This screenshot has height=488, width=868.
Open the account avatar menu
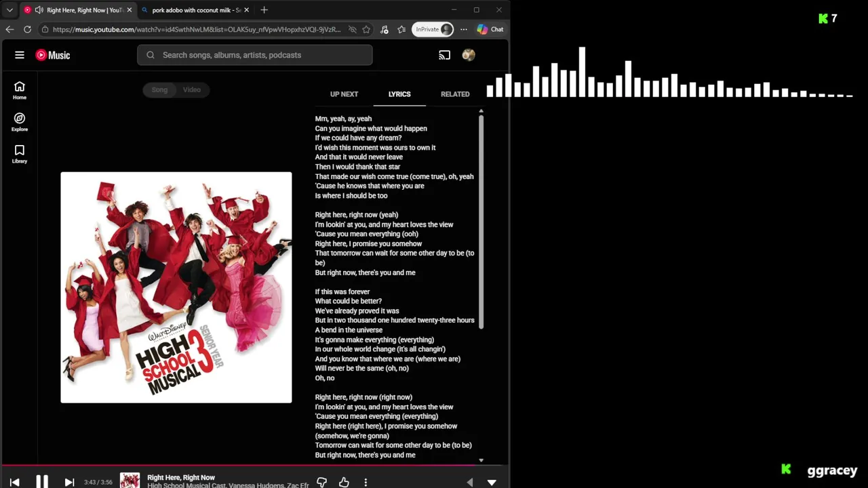(469, 55)
